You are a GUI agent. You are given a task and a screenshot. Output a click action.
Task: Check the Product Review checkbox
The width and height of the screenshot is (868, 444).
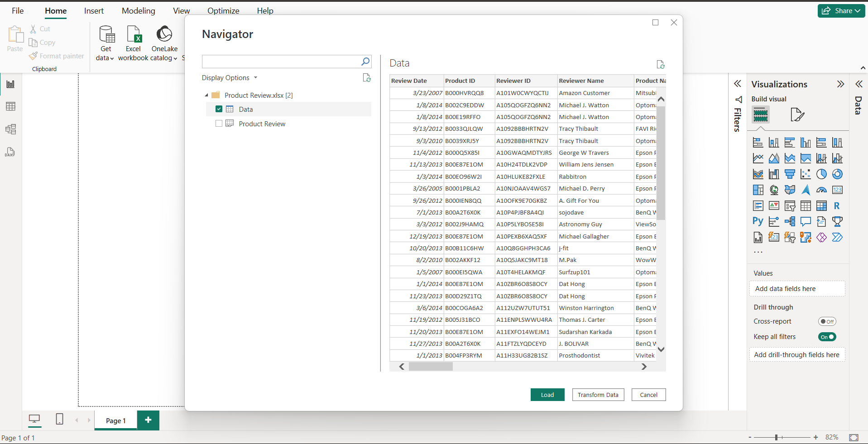pyautogui.click(x=219, y=124)
